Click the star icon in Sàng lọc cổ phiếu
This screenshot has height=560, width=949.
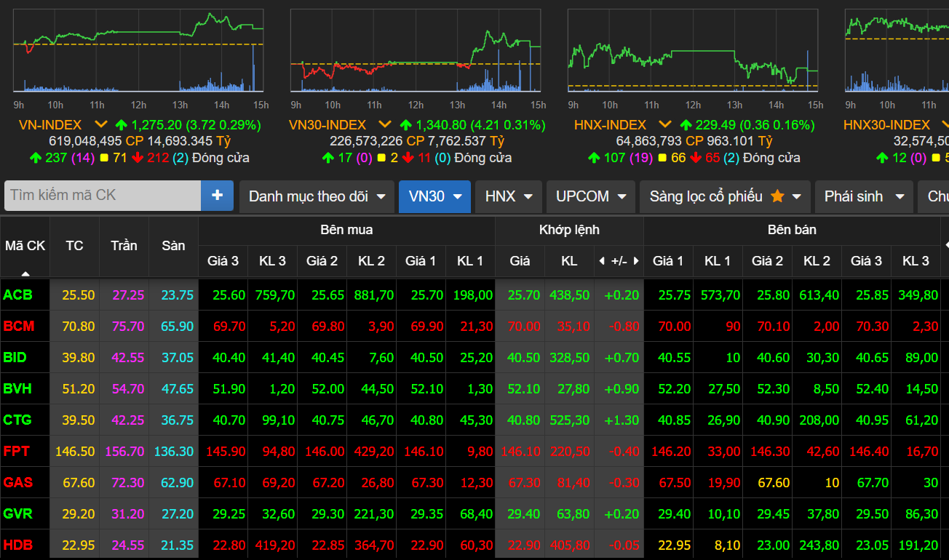coord(777,196)
